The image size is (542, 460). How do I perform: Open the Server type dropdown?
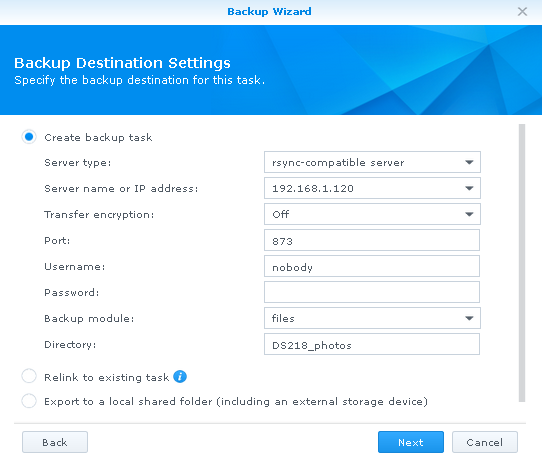[372, 162]
